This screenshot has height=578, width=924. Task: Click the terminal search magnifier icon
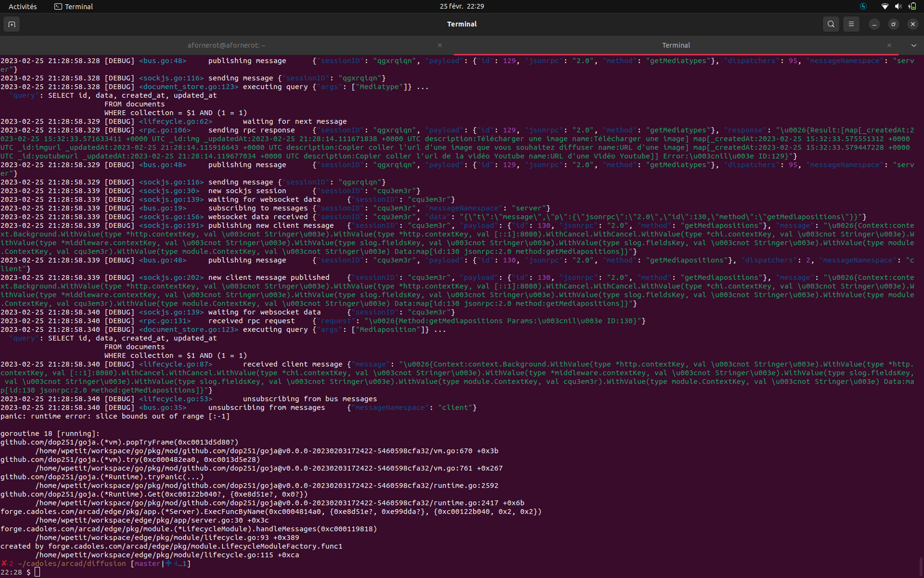[831, 24]
